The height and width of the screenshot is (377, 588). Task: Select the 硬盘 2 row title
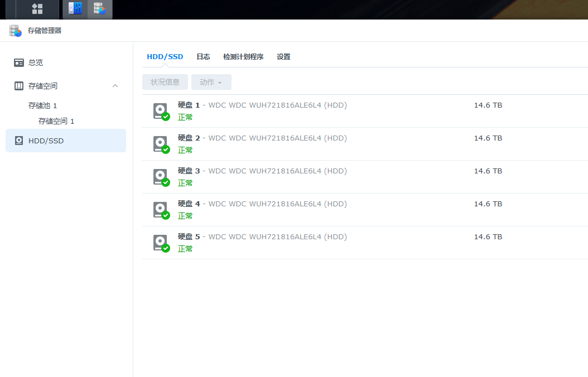coord(262,138)
